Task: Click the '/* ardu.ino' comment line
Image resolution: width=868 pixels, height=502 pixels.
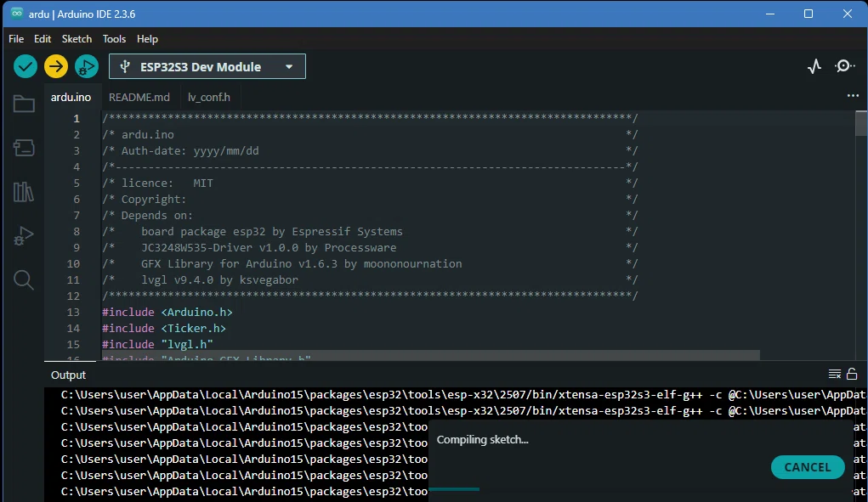Action: [370, 134]
